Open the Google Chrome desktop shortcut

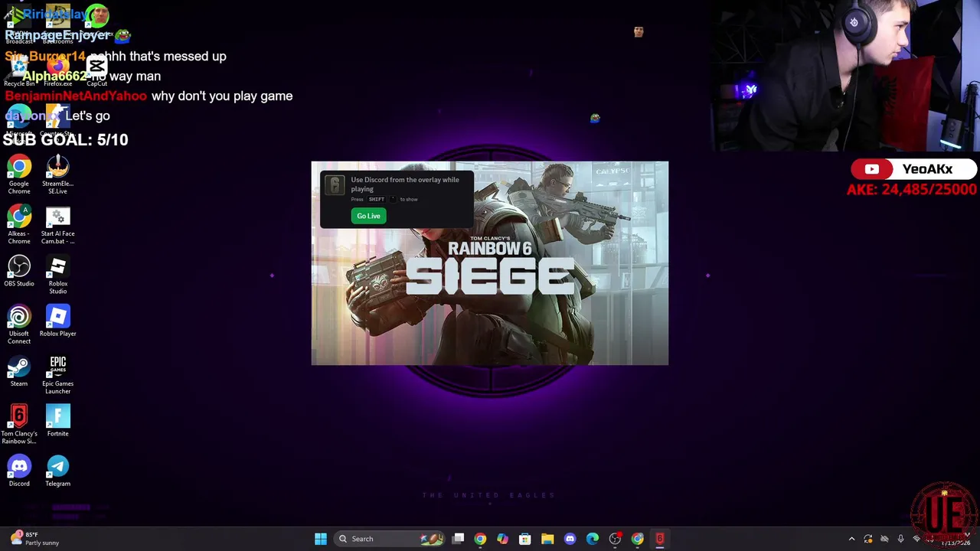tap(19, 174)
